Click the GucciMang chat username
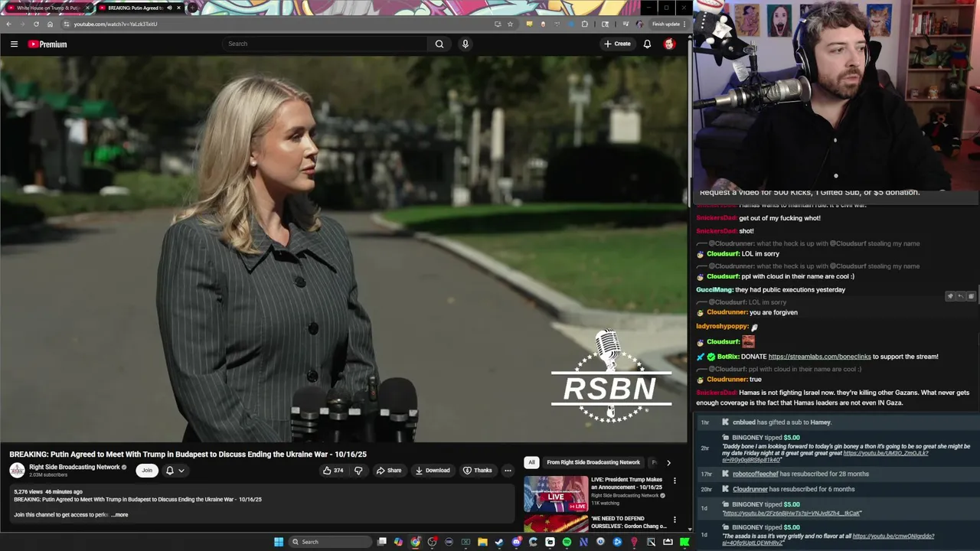The width and height of the screenshot is (980, 551). pos(714,290)
